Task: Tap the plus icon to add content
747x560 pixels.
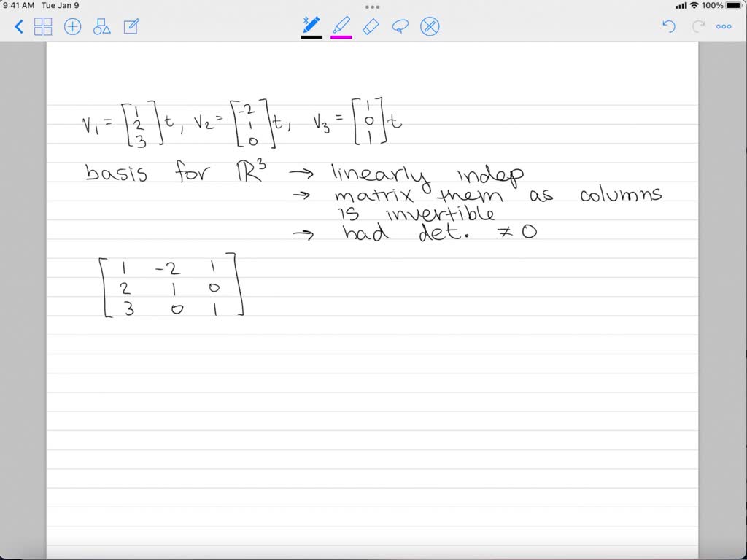Action: click(72, 26)
